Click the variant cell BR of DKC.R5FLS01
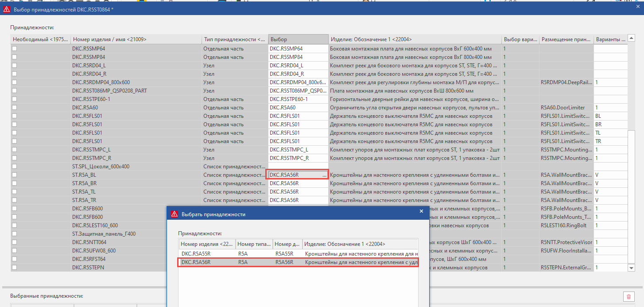This screenshot has height=307, width=644. [610, 124]
